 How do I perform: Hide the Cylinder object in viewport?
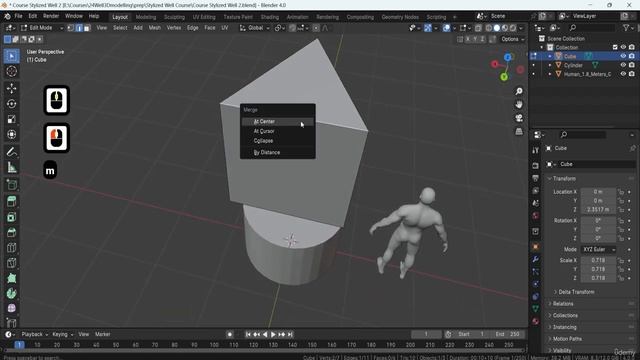coord(623,65)
